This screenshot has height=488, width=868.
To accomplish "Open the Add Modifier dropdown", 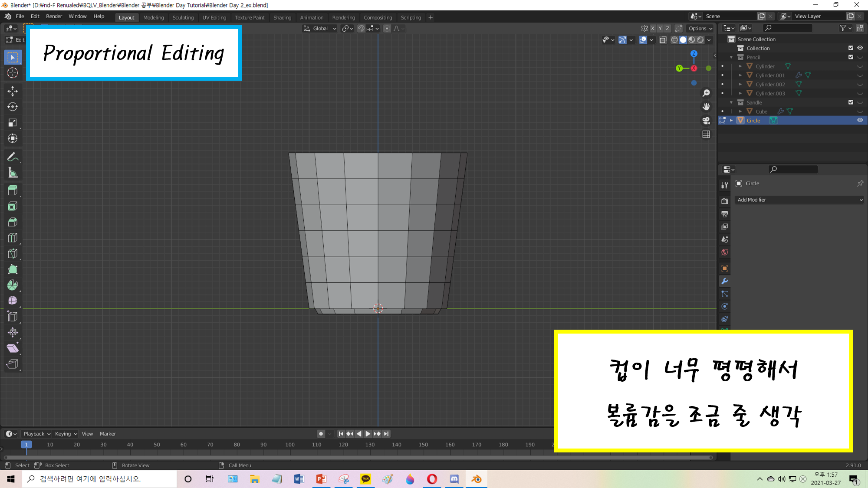I will click(x=799, y=200).
